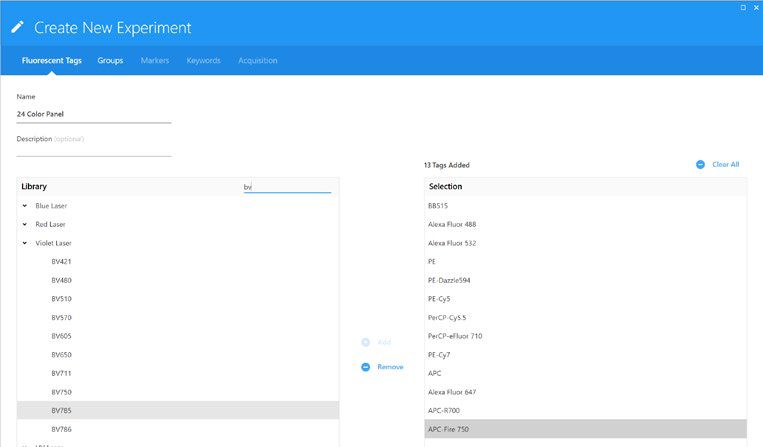The image size is (763, 447).
Task: Select BV421 in the library
Action: [61, 261]
